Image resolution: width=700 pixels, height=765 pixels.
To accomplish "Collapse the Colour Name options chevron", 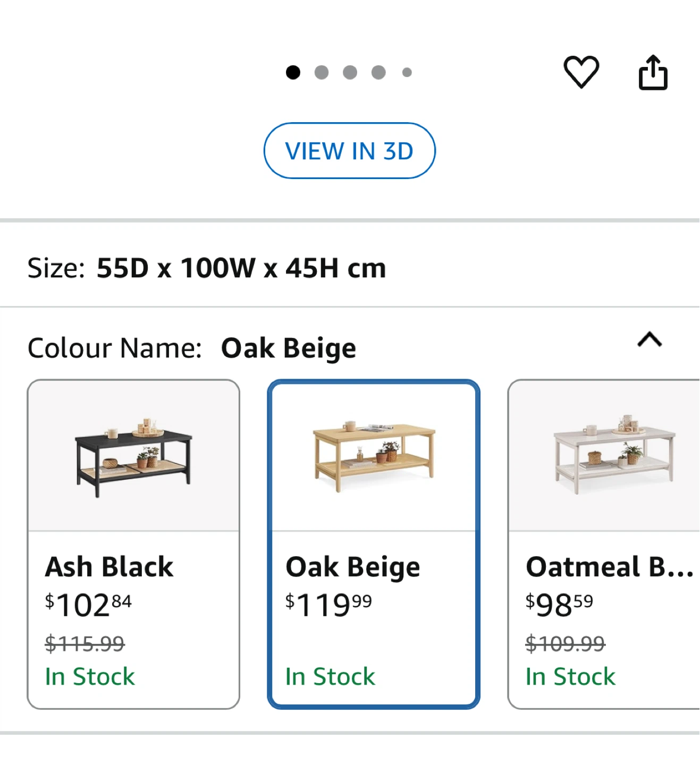I will pyautogui.click(x=650, y=339).
